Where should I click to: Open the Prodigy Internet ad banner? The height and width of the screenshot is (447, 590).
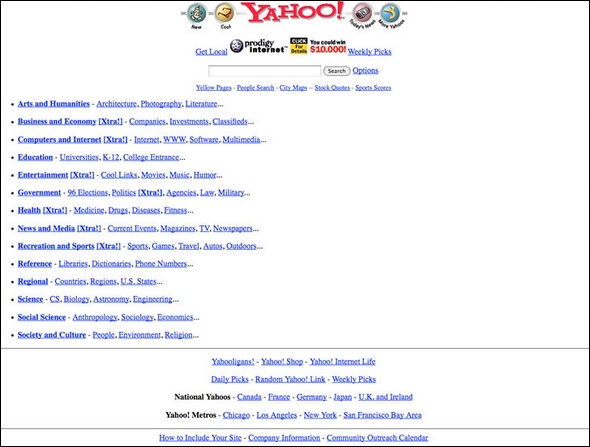point(259,46)
